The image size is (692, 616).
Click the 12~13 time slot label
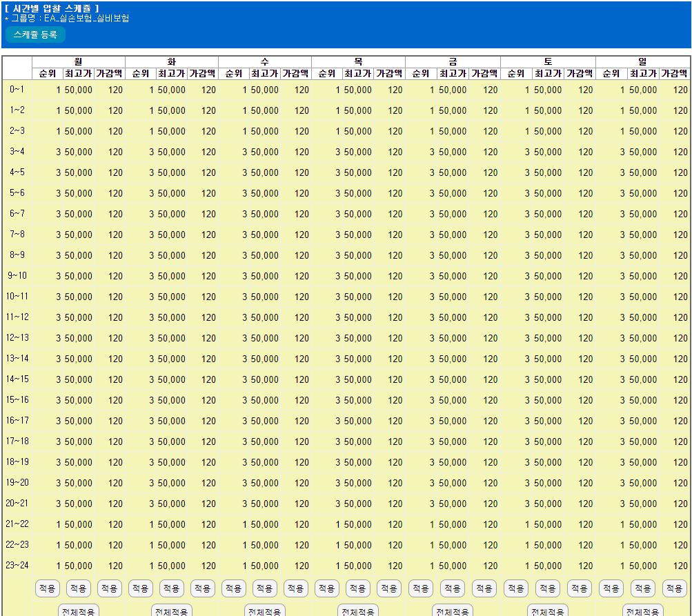point(17,337)
